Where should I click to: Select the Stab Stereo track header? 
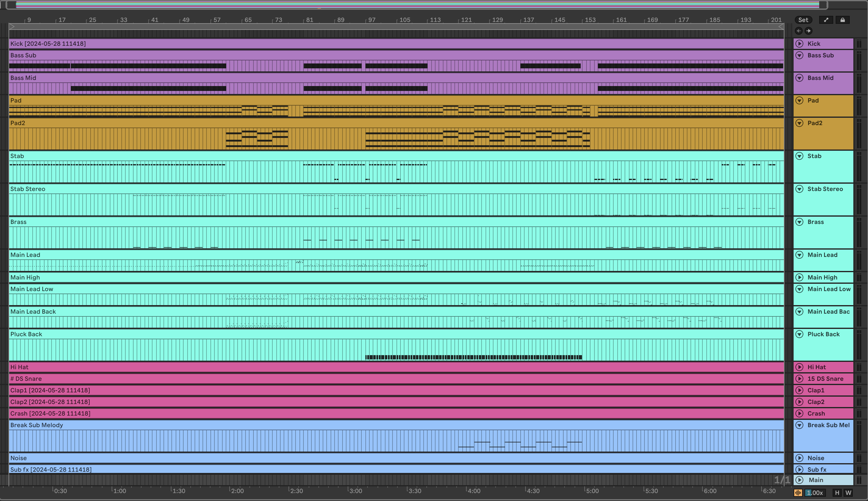(x=825, y=189)
